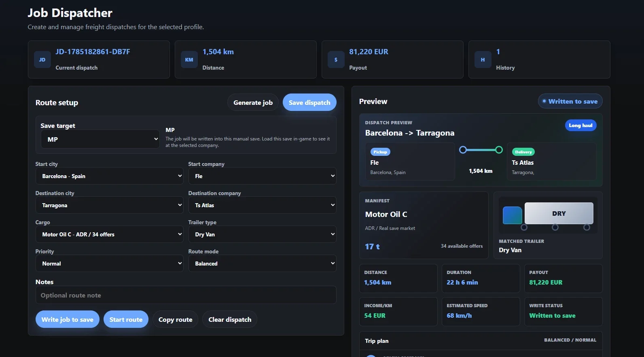
Task: Click the Dry Van matched trailer label
Action: [x=510, y=250]
